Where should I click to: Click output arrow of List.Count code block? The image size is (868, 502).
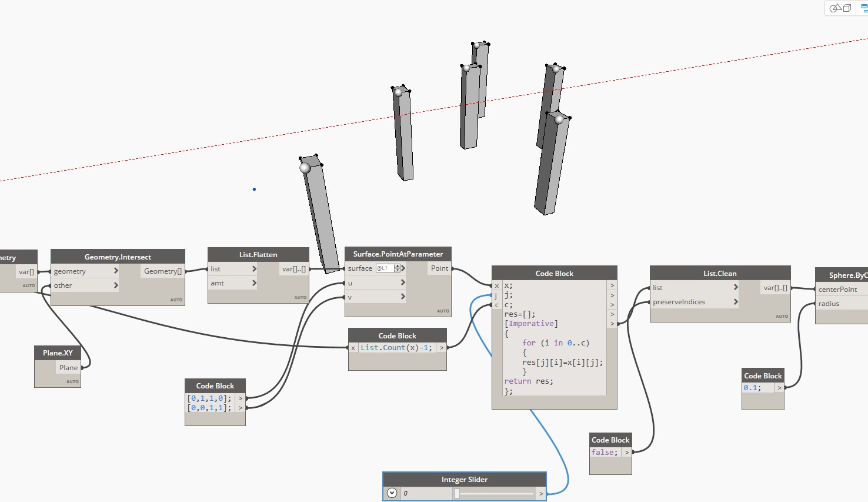(442, 348)
